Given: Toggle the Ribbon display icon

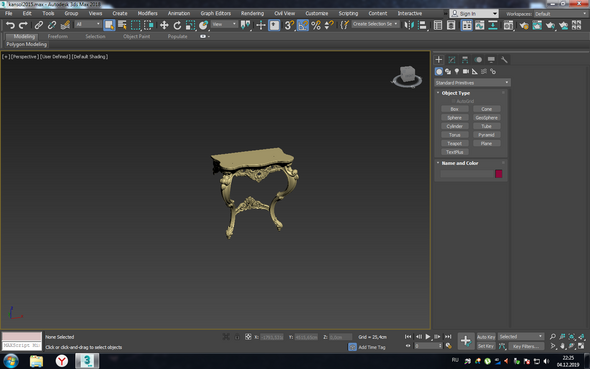Looking at the screenshot, I should [467, 25].
